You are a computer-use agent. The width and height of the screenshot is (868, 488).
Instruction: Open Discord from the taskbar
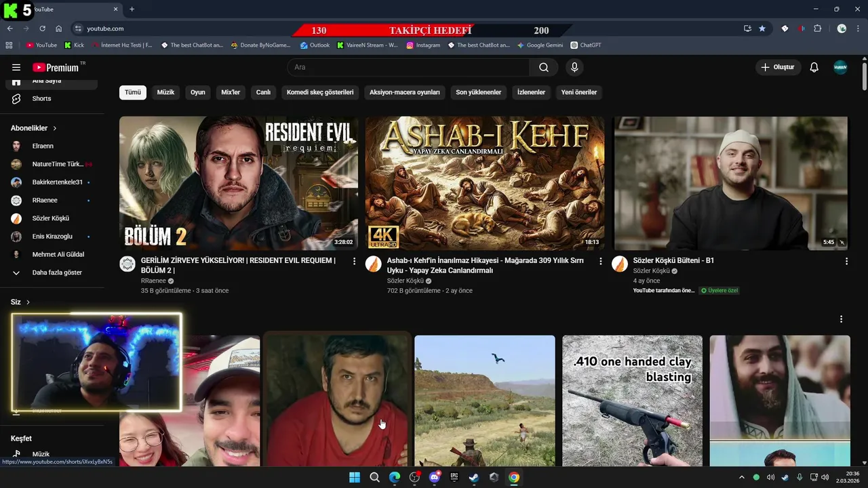(435, 477)
